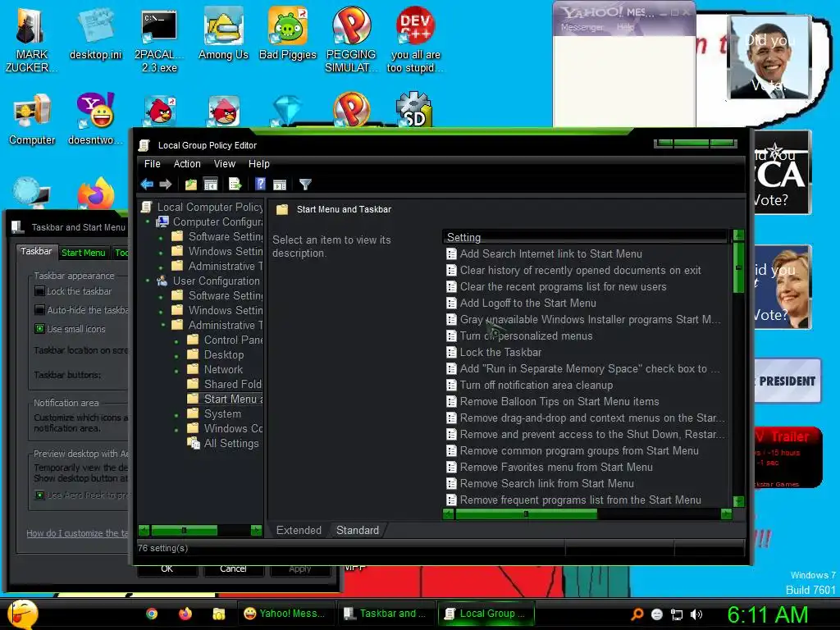
Task: Switch to the Standard tab
Action: click(358, 531)
